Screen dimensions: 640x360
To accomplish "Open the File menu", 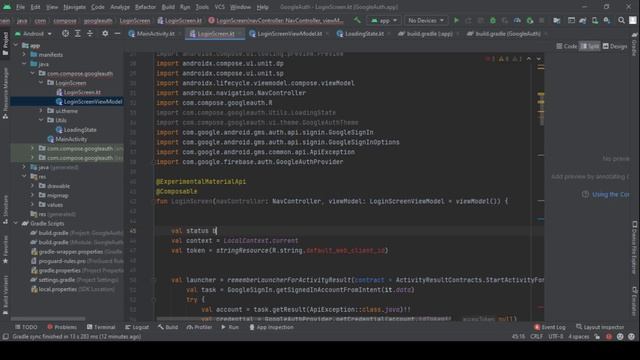I will point(20,7).
